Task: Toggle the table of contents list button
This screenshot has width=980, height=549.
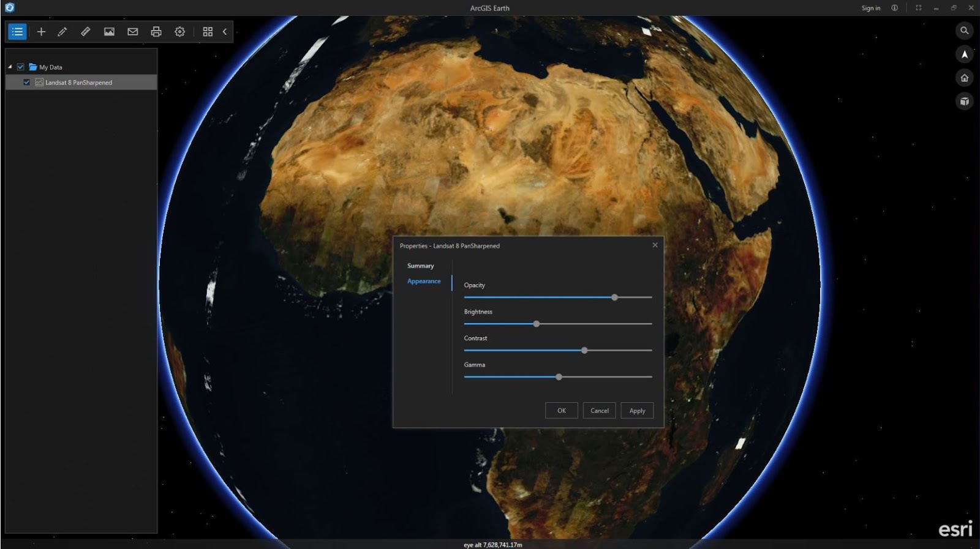Action: pos(17,32)
